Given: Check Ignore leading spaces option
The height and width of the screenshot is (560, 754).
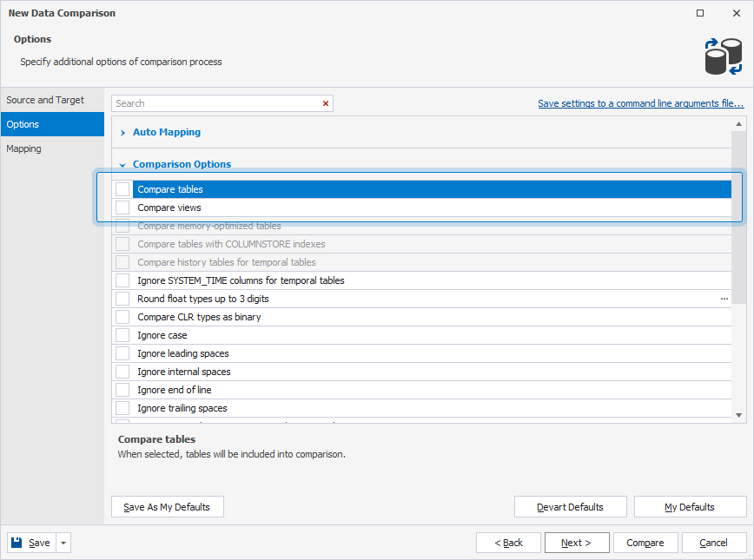Looking at the screenshot, I should (x=122, y=353).
